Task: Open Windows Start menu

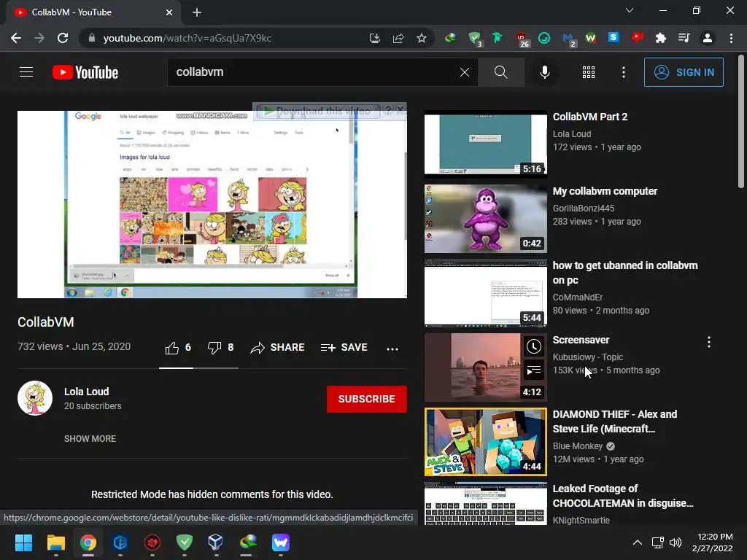Action: (23, 542)
